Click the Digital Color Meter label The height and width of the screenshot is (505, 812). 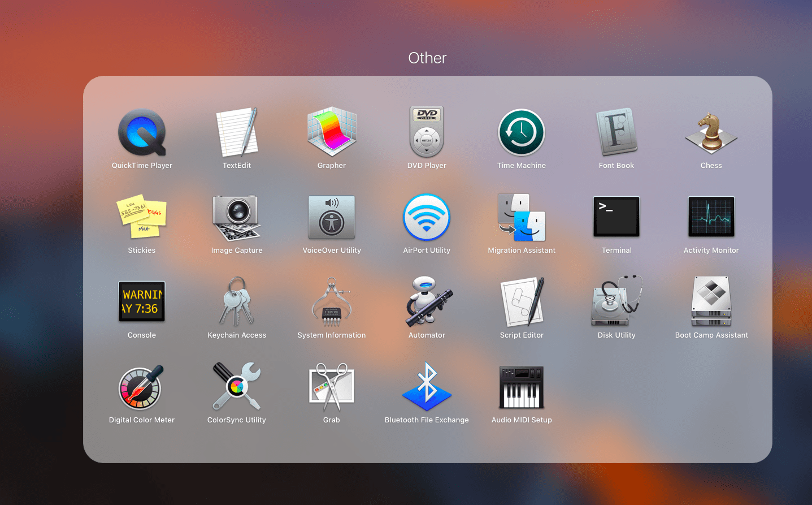(142, 420)
